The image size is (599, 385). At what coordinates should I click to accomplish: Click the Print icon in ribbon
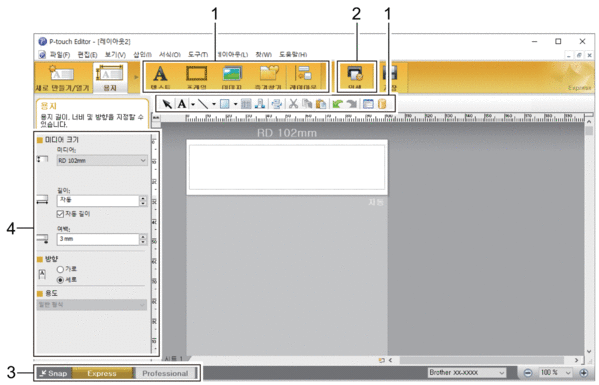356,75
